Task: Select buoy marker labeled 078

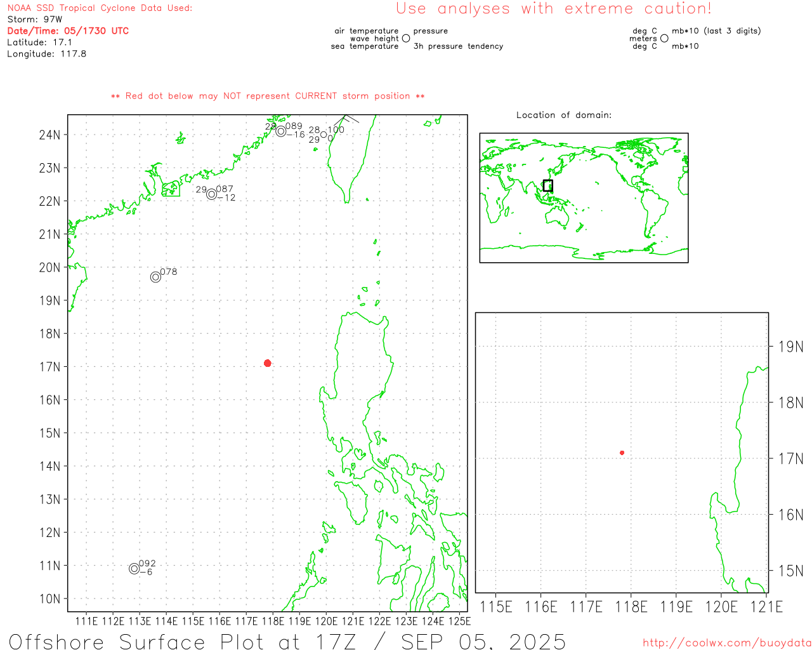Action: [155, 277]
